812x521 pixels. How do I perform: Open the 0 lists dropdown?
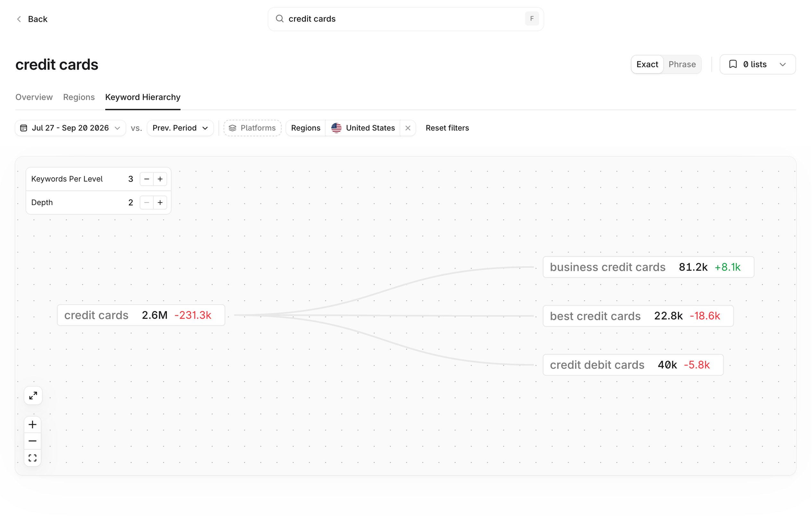coord(757,64)
